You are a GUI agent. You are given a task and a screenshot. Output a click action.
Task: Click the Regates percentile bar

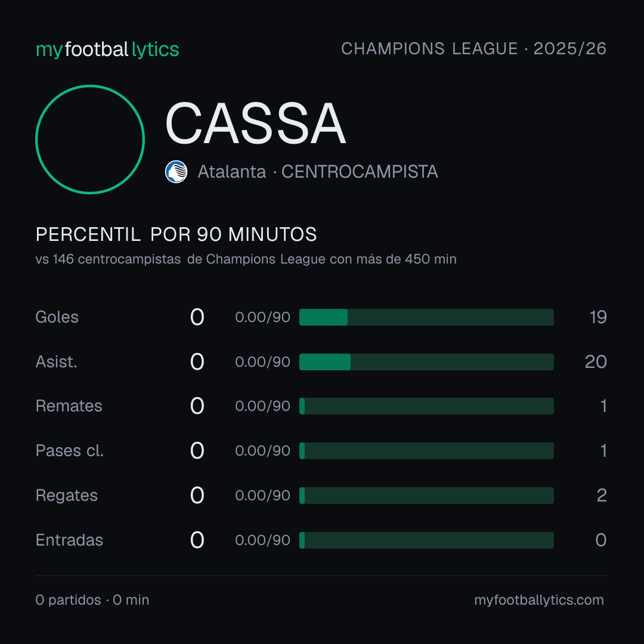click(x=426, y=496)
